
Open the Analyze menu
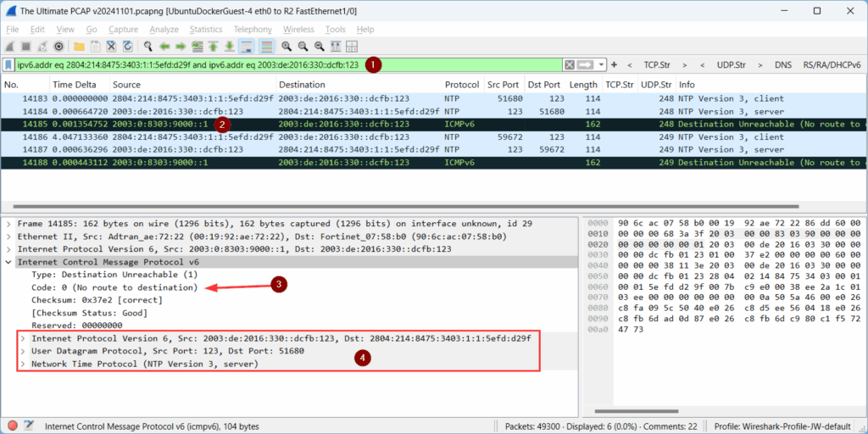click(164, 30)
